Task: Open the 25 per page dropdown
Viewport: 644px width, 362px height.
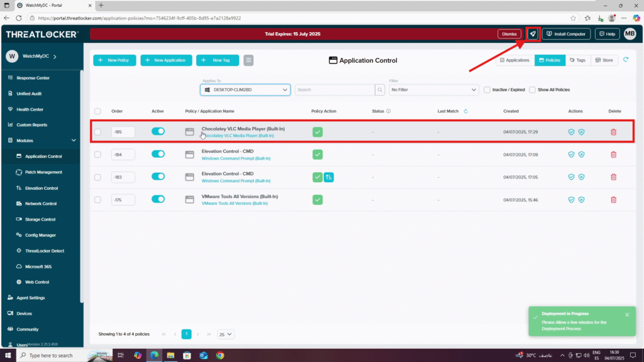Action: 226,334
